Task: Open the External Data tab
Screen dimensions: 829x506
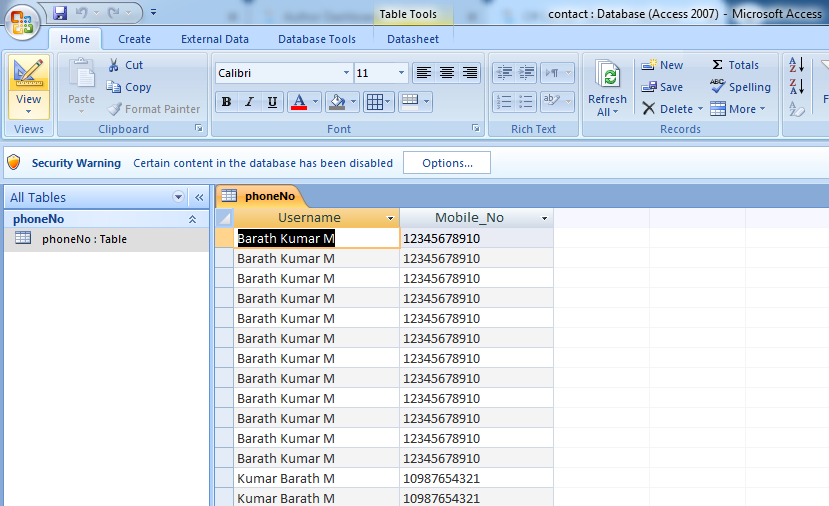Action: point(214,39)
